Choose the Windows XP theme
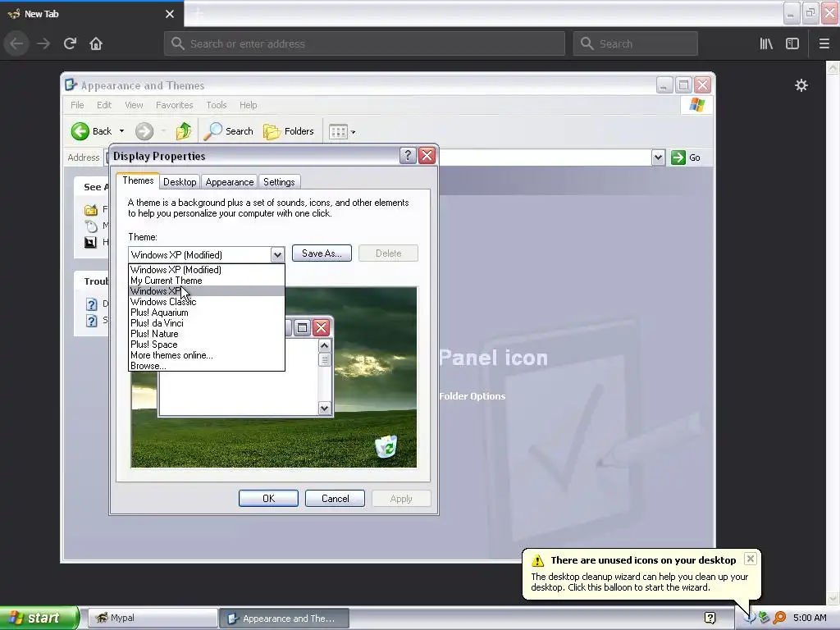This screenshot has height=630, width=840. (x=206, y=291)
